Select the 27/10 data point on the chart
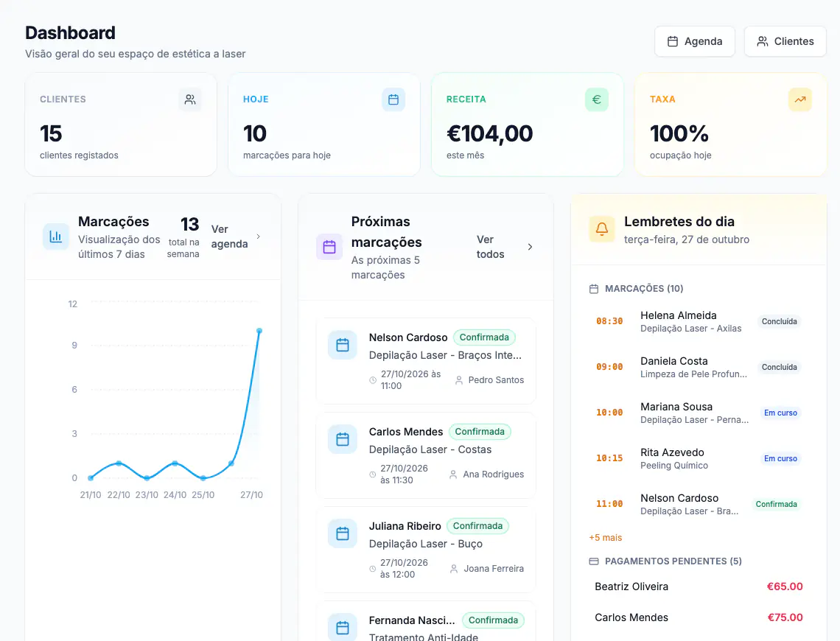 (259, 331)
